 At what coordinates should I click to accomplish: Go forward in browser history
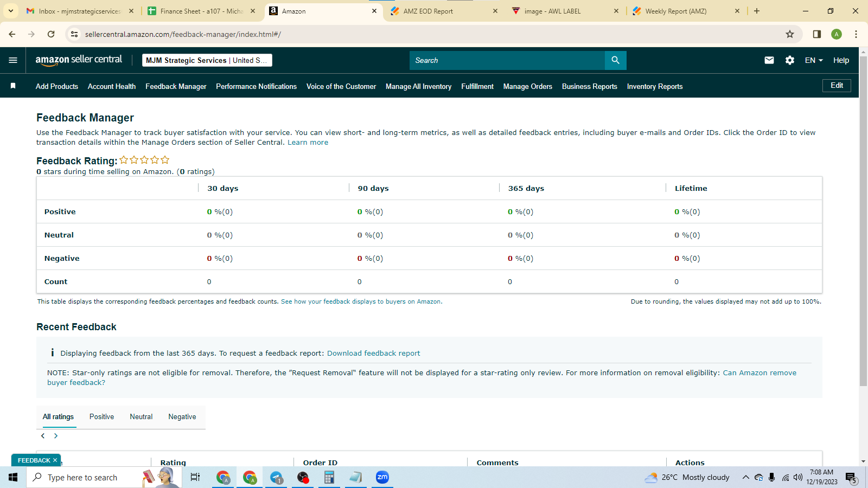tap(31, 34)
